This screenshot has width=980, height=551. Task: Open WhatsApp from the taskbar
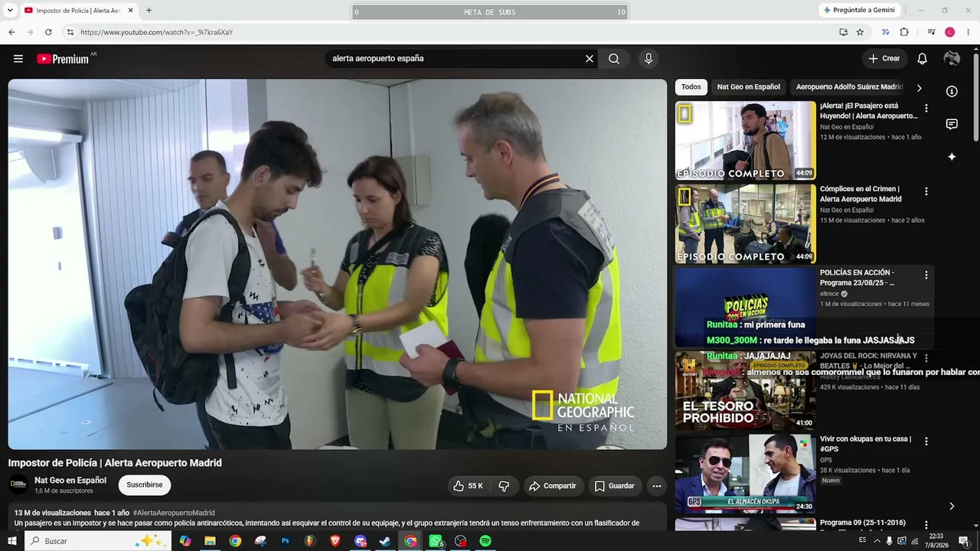tap(436, 541)
